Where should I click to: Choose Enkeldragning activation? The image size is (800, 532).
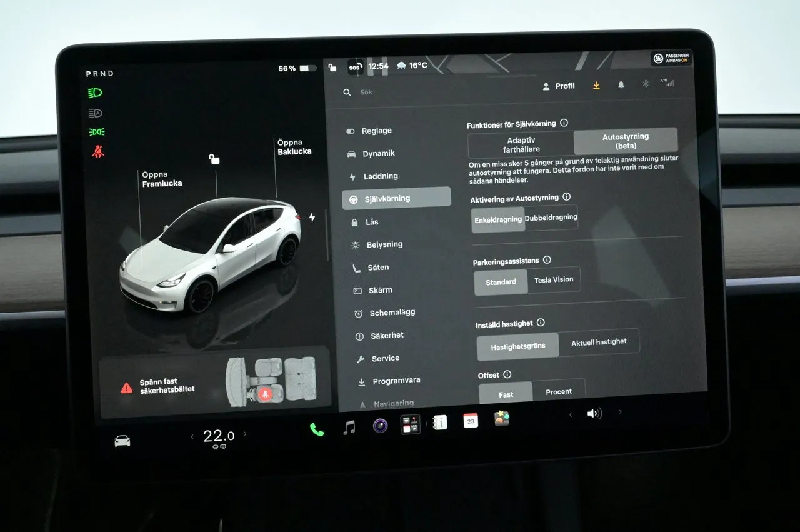coord(498,219)
